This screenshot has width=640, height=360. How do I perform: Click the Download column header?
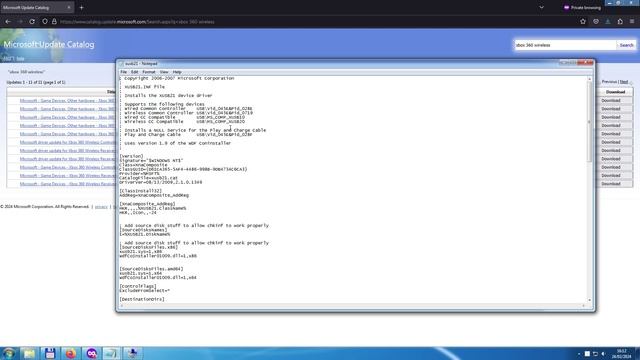[x=615, y=92]
